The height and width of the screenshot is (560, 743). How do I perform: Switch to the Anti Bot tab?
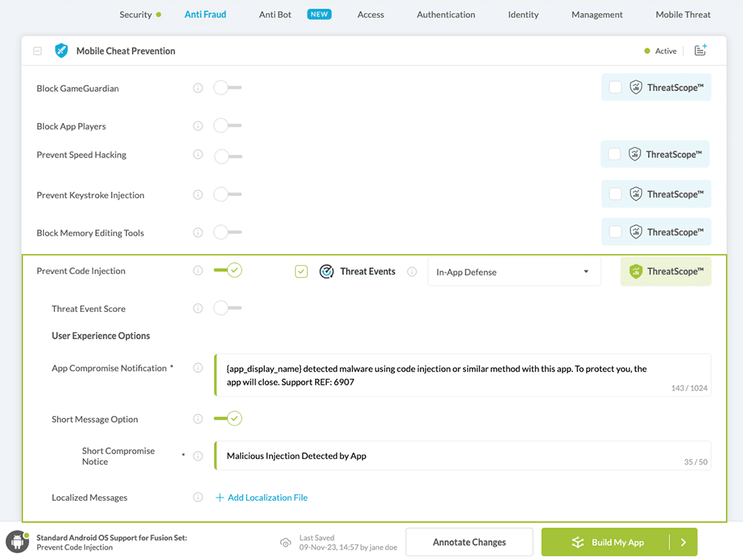pos(275,14)
